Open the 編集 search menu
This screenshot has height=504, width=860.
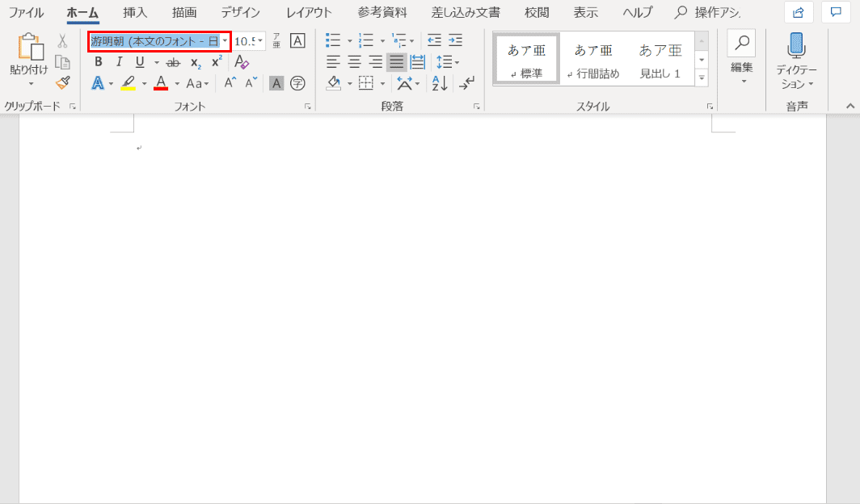741,57
